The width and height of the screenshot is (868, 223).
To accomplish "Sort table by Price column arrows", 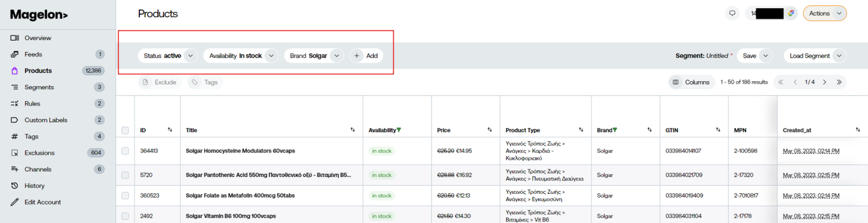I will [x=489, y=130].
